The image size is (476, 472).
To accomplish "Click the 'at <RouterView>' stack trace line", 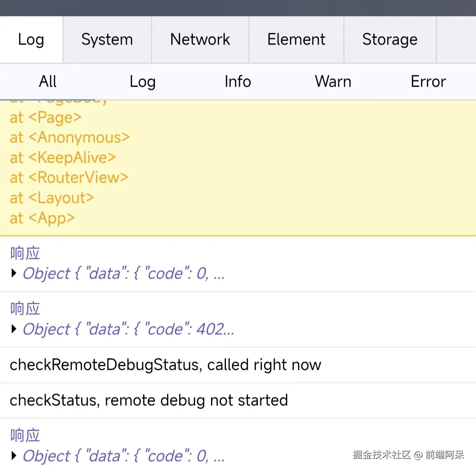I will coord(69,177).
